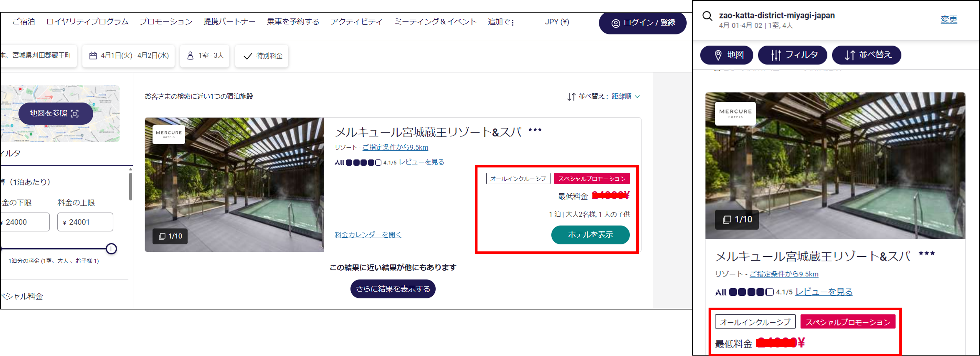Click the calendar icon in date field
This screenshot has height=356, width=980.
[93, 56]
